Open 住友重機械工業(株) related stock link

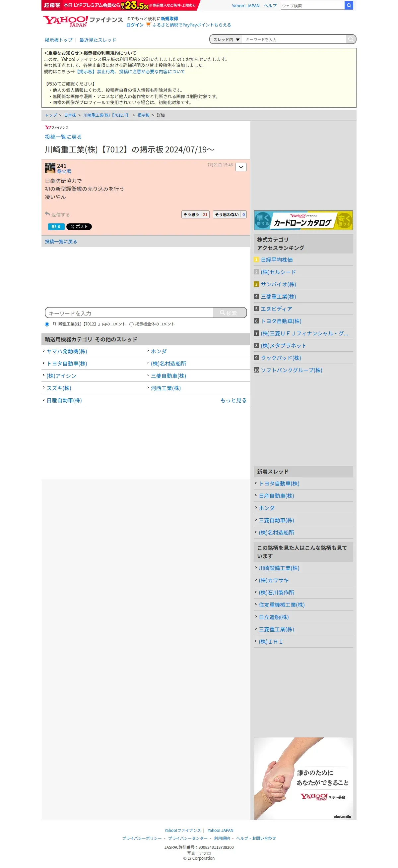point(282,605)
